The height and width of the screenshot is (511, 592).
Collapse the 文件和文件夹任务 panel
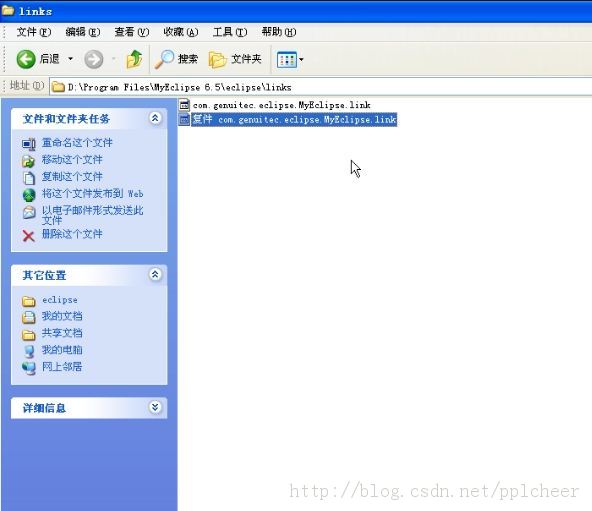(x=155, y=118)
